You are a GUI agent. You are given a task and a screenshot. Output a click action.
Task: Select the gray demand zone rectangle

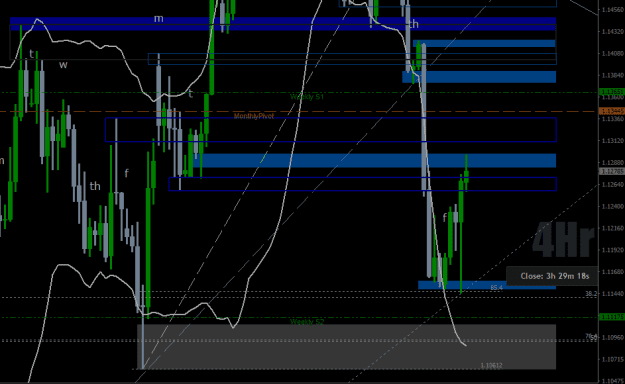(x=346, y=347)
